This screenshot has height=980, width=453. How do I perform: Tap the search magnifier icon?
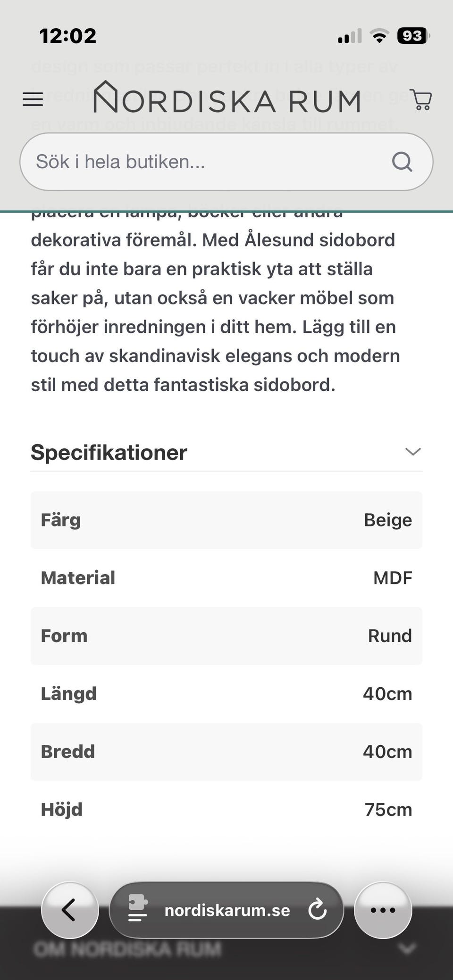coord(402,162)
